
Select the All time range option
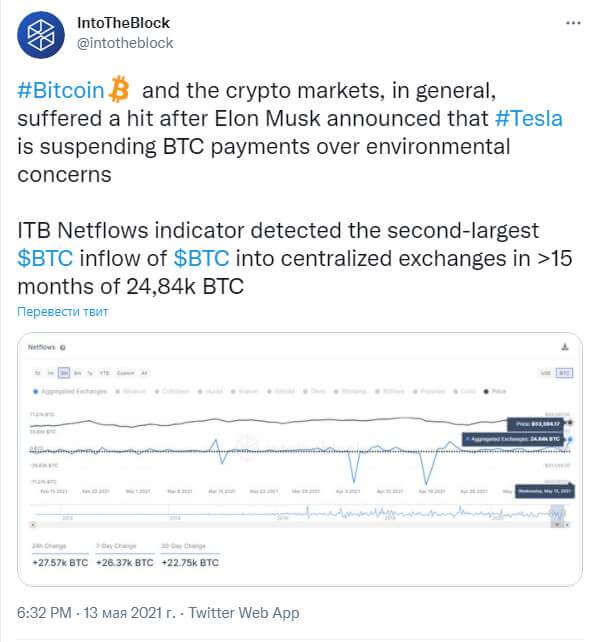(x=144, y=373)
